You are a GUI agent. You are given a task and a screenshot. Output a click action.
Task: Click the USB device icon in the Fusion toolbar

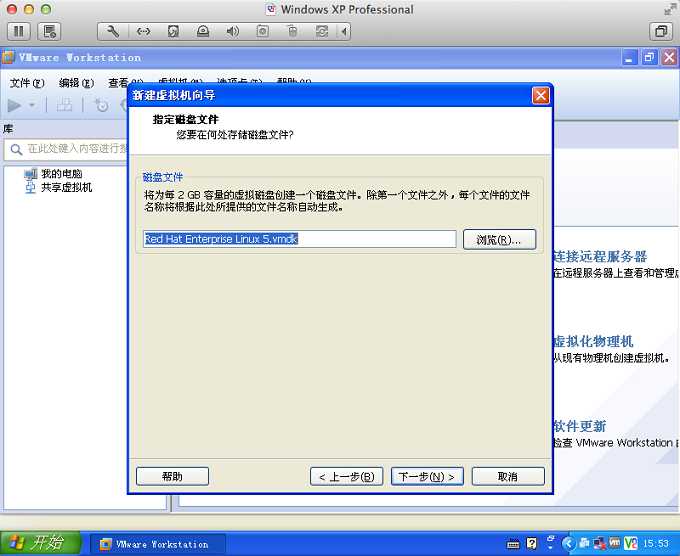click(x=292, y=31)
